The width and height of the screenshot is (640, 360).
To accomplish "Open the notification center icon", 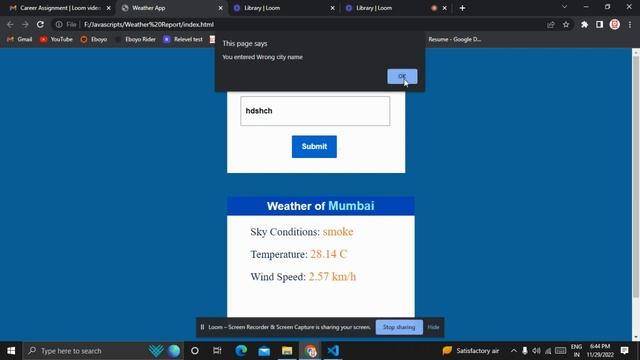I will click(624, 351).
